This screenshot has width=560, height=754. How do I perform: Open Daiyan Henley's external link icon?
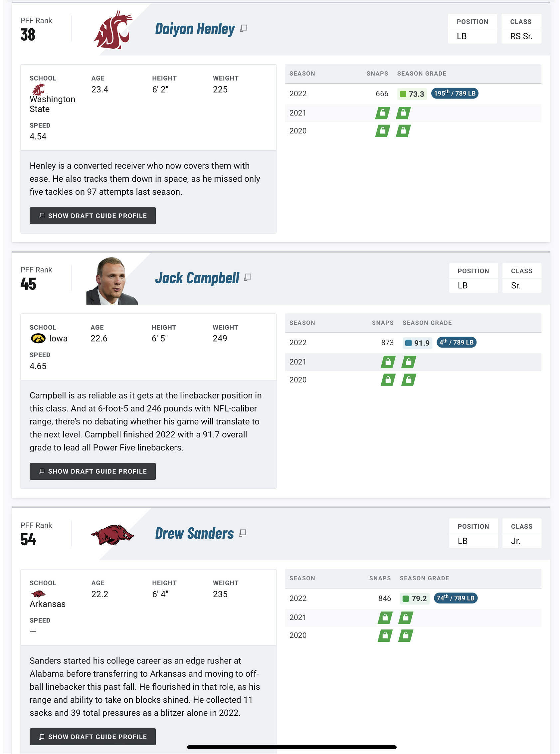pyautogui.click(x=243, y=29)
